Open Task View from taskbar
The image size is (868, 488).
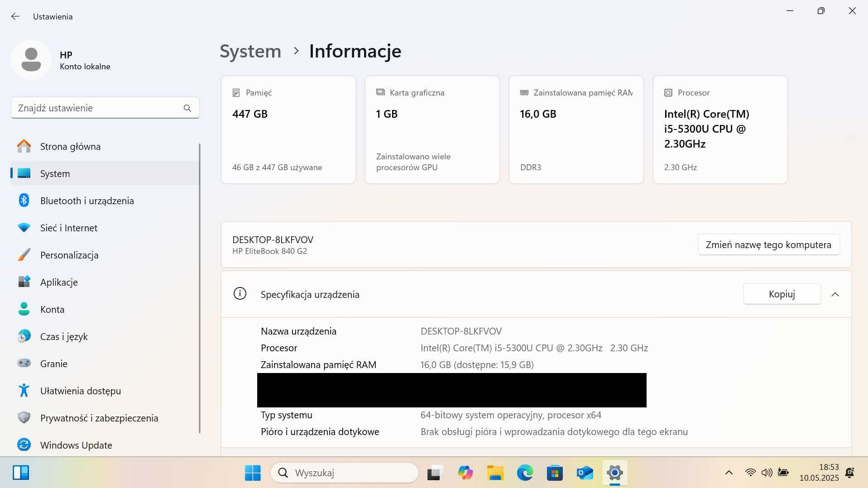tap(435, 473)
